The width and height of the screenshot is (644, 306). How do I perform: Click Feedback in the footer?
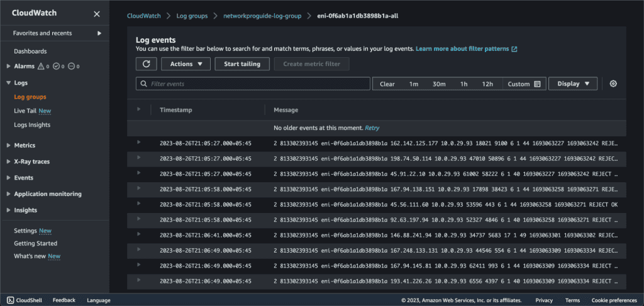click(64, 300)
